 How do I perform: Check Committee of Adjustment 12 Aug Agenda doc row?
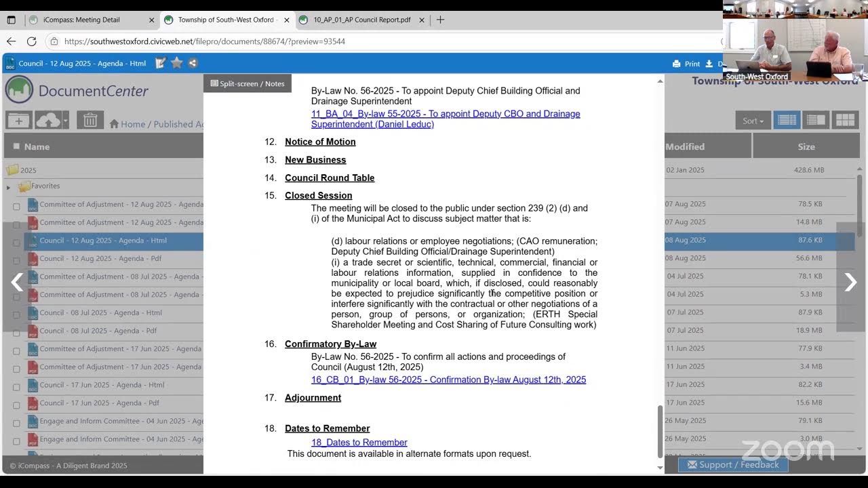(16, 206)
